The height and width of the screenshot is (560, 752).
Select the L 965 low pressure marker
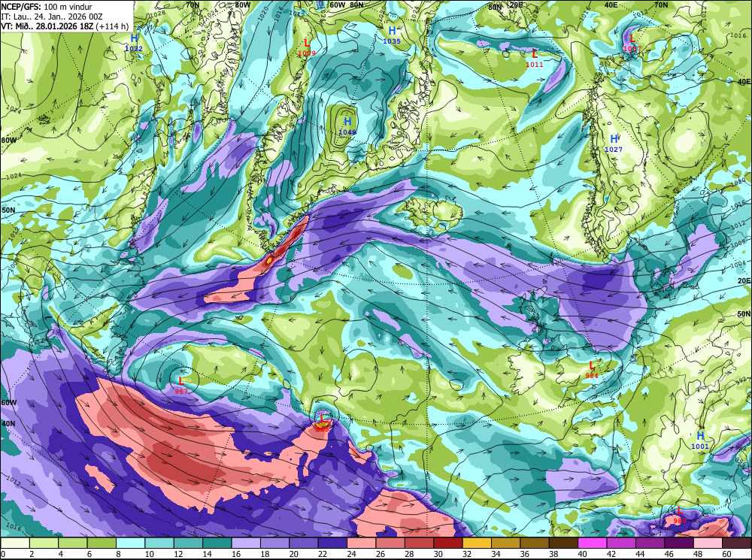(323, 423)
